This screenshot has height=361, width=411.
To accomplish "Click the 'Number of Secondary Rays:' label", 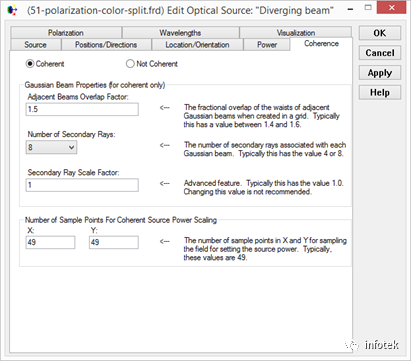I will [x=71, y=134].
